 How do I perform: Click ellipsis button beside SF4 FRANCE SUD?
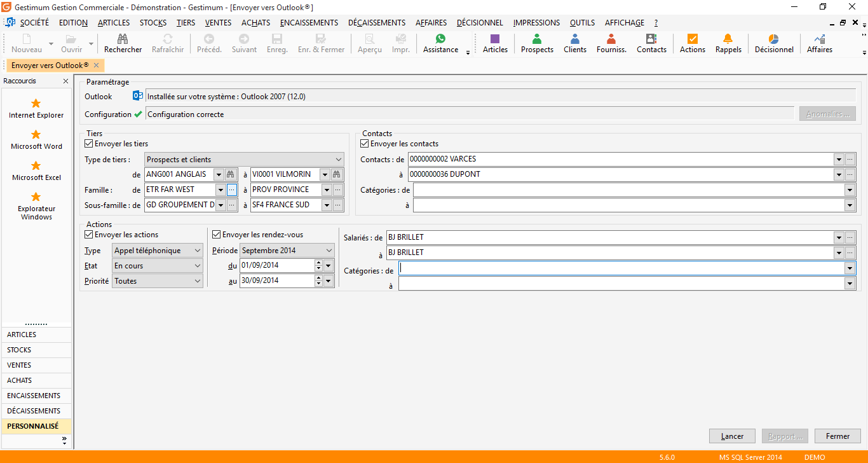pos(337,205)
